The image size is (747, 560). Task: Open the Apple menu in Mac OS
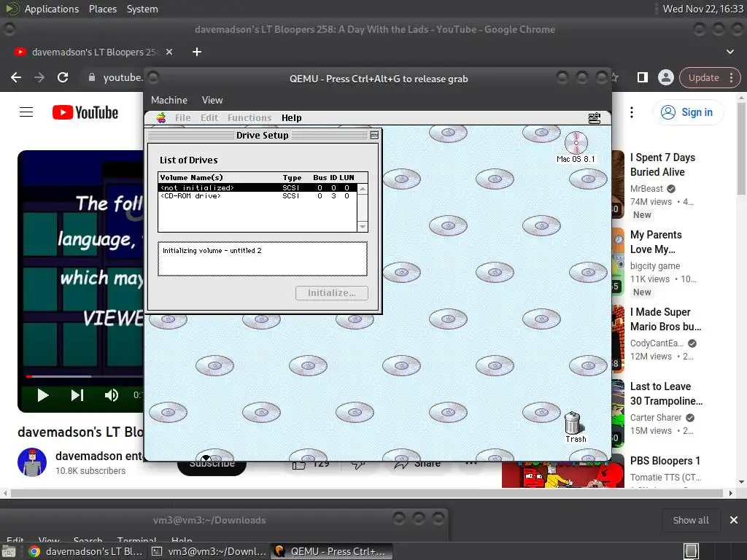(x=161, y=117)
